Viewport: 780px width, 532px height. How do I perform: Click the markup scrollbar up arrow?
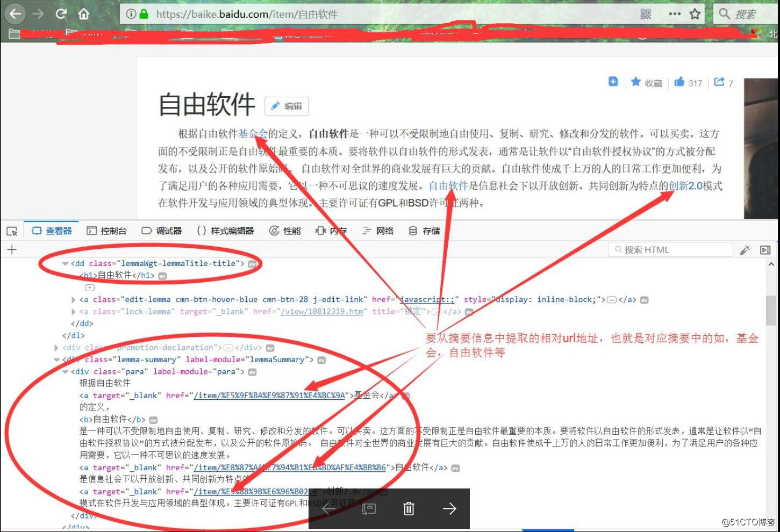[x=771, y=264]
